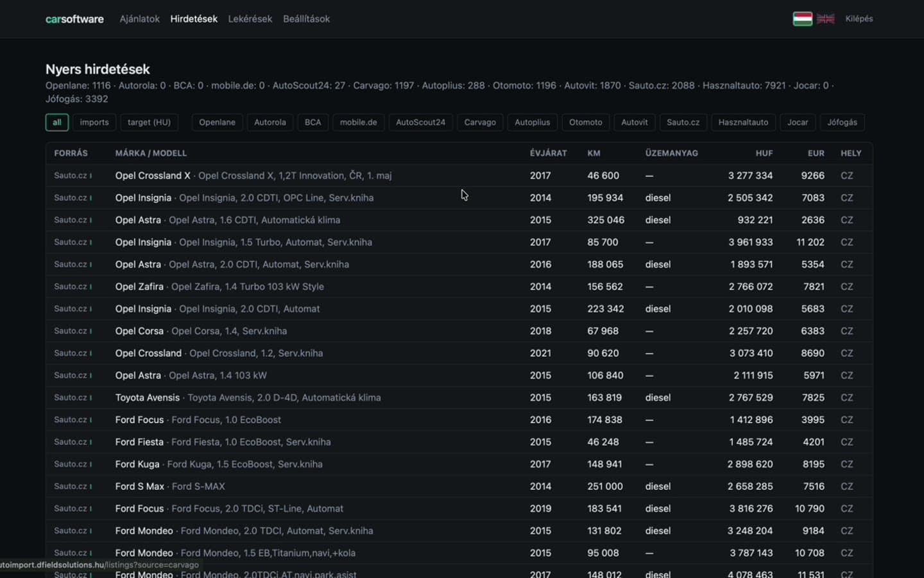
Task: Open the Ford Kuga 1.5 EcoBoost listing
Action: click(x=219, y=464)
